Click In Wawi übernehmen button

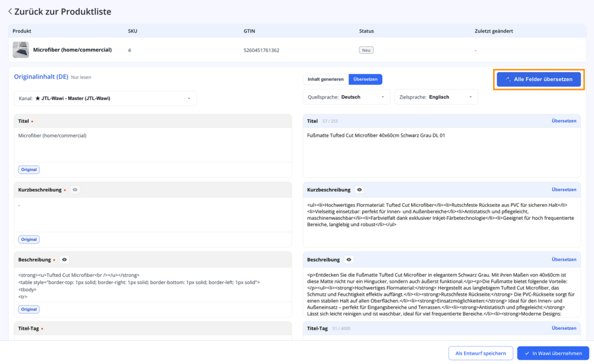click(x=553, y=354)
